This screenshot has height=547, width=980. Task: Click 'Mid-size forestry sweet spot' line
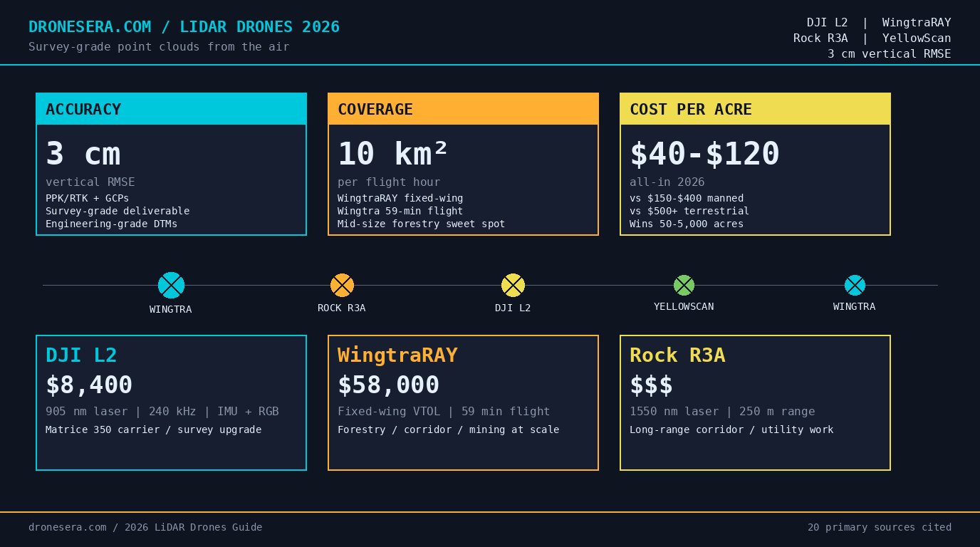coord(422,224)
